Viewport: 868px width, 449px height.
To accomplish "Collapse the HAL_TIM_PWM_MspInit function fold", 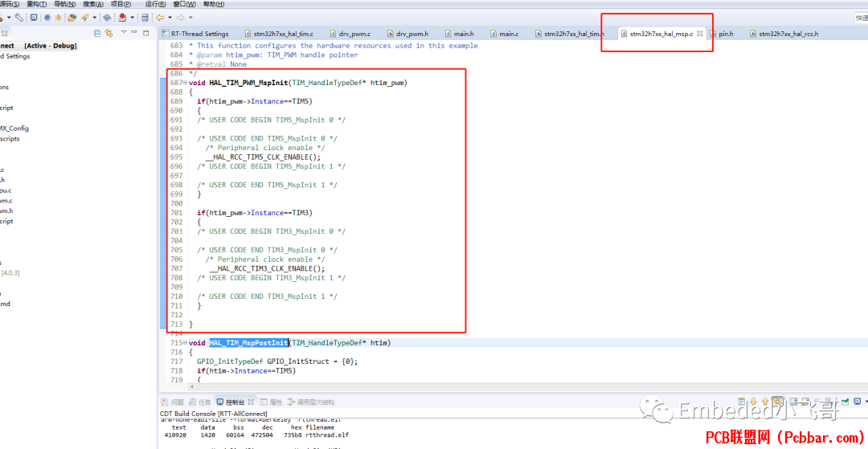I will click(x=185, y=83).
